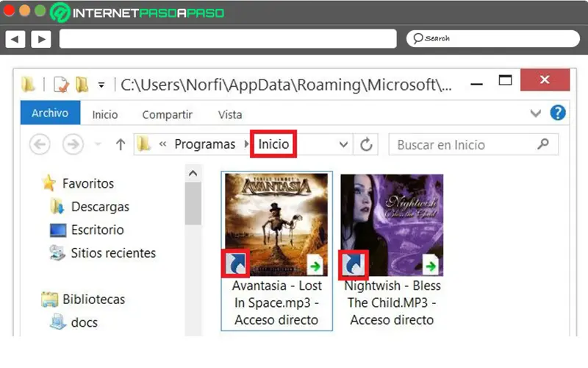This screenshot has height=368, width=588.
Task: Click the Programas breadcrumb
Action: pos(205,144)
